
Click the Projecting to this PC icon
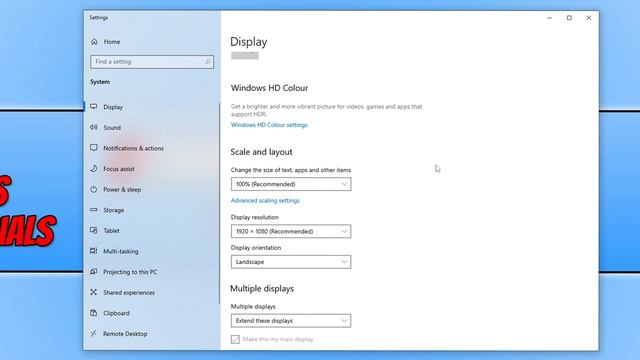(94, 272)
